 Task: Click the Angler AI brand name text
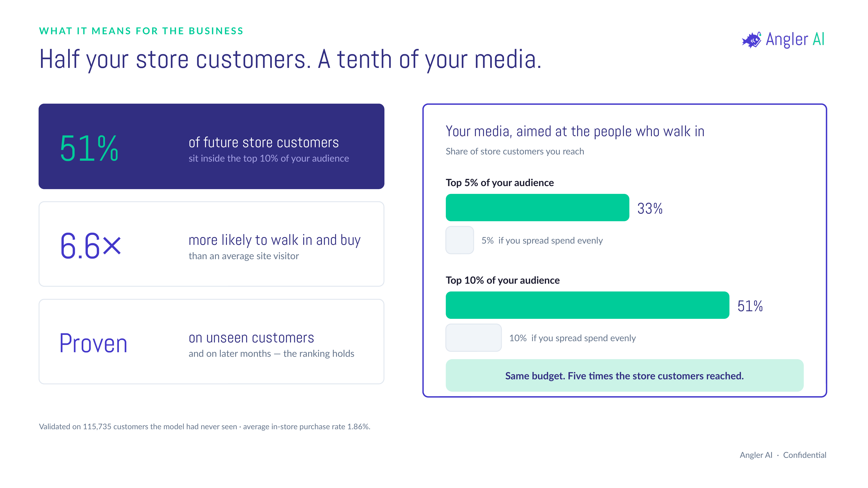tap(795, 39)
